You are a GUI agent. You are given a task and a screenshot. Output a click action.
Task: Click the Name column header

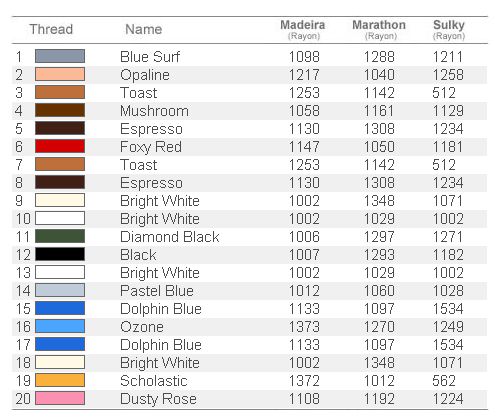(144, 29)
